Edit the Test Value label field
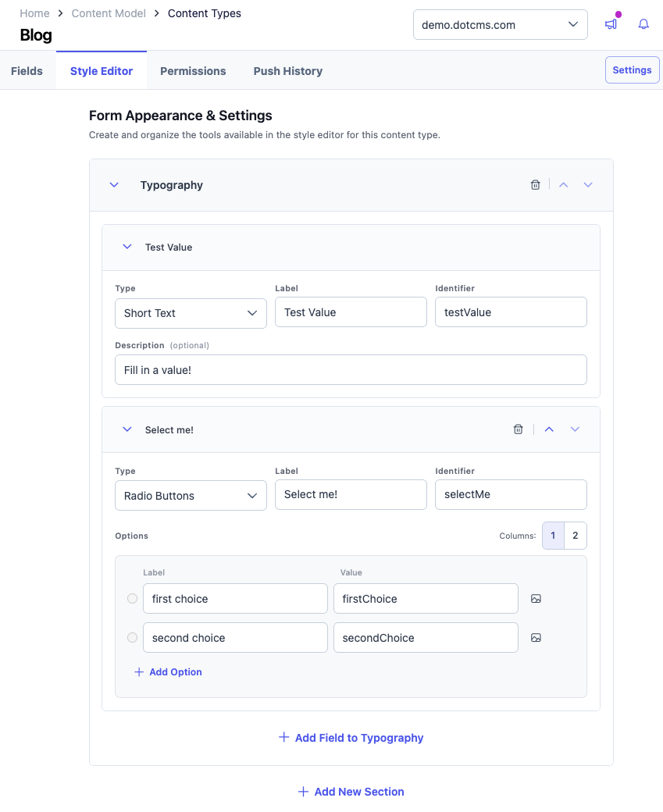This screenshot has width=663, height=812. tap(351, 312)
